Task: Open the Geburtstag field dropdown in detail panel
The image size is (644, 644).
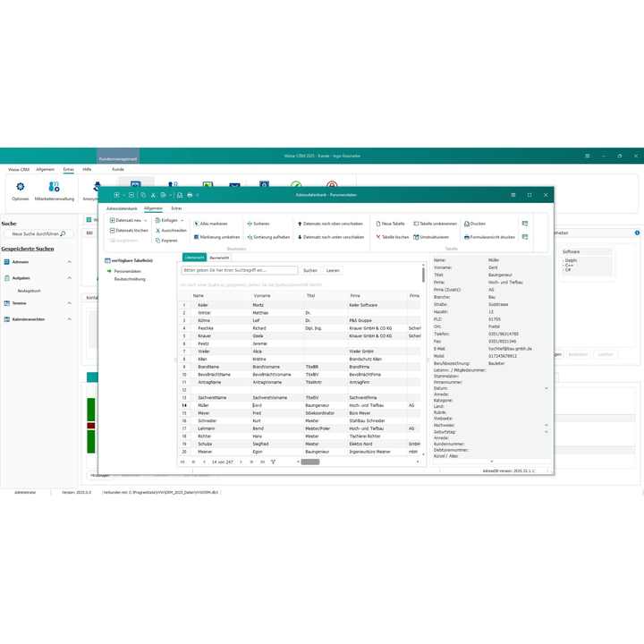Action: pos(547,432)
